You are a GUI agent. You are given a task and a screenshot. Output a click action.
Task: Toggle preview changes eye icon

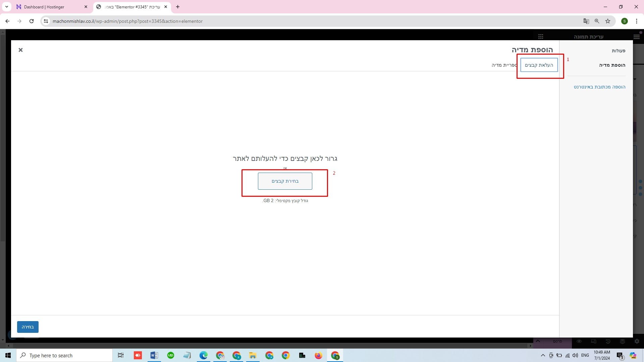click(579, 341)
